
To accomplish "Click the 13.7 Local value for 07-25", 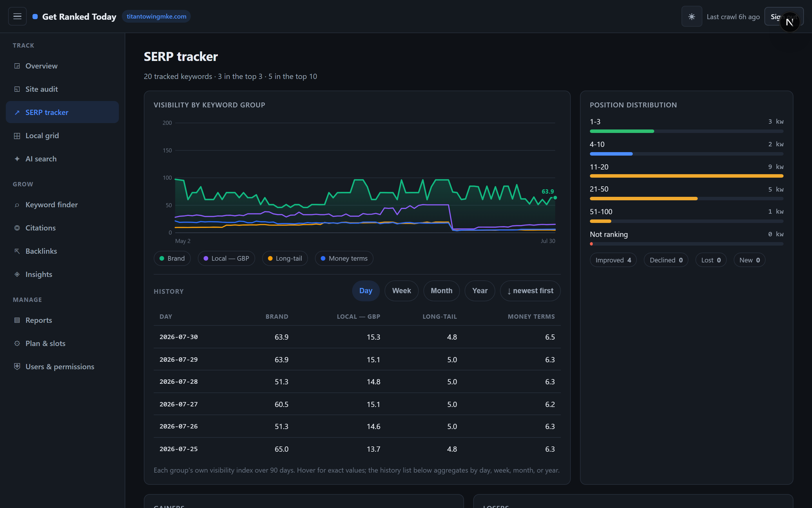I will click(x=374, y=449).
